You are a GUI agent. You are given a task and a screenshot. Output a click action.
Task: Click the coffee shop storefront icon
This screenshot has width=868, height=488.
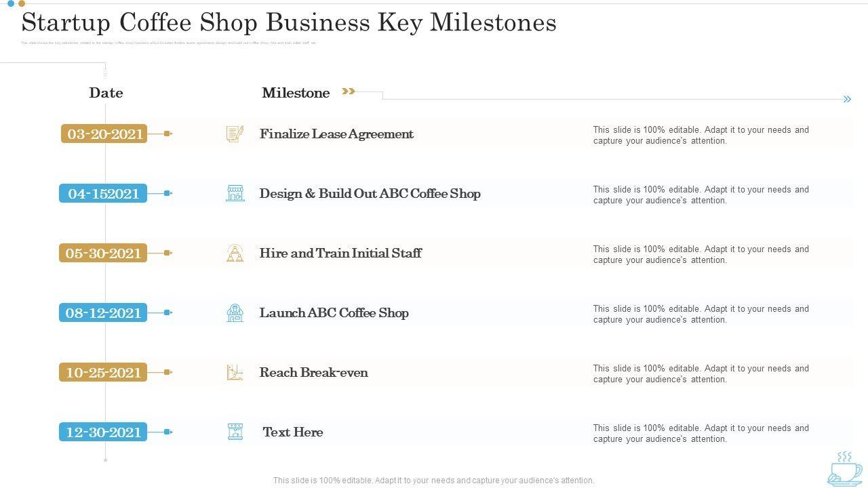click(235, 193)
